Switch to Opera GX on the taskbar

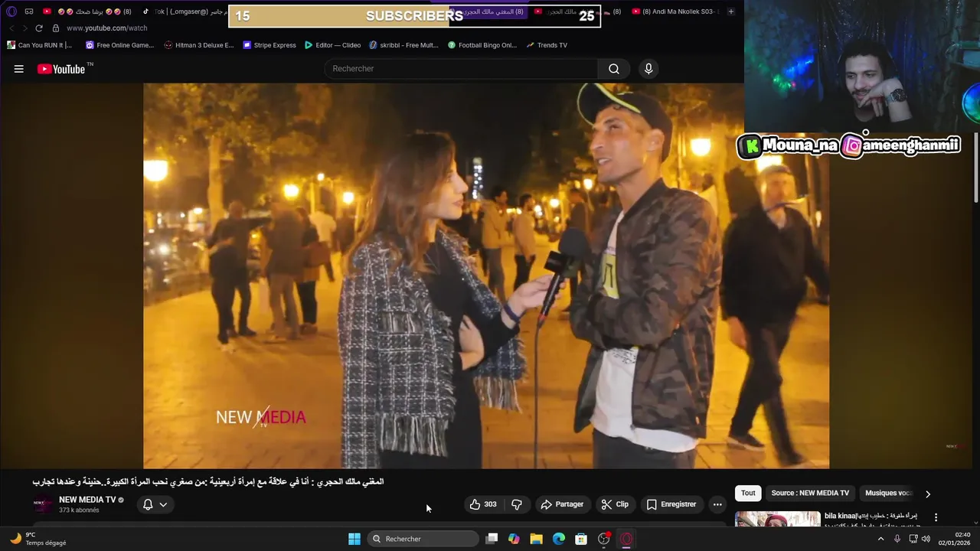tap(626, 539)
